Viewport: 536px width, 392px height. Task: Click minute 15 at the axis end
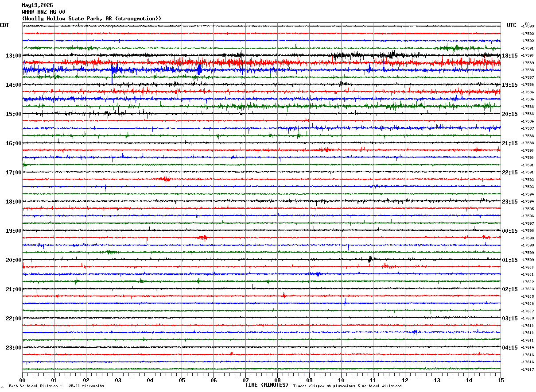click(501, 380)
